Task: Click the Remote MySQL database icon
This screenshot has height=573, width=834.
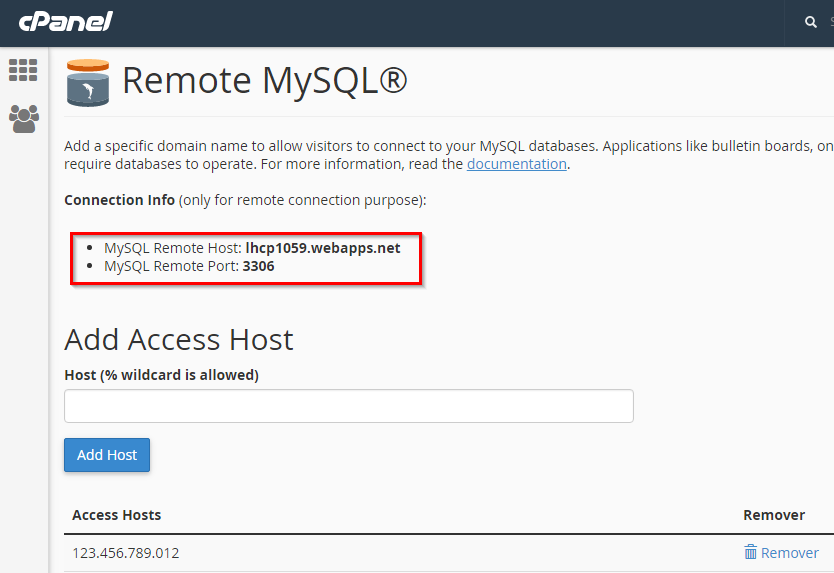Action: [88, 83]
